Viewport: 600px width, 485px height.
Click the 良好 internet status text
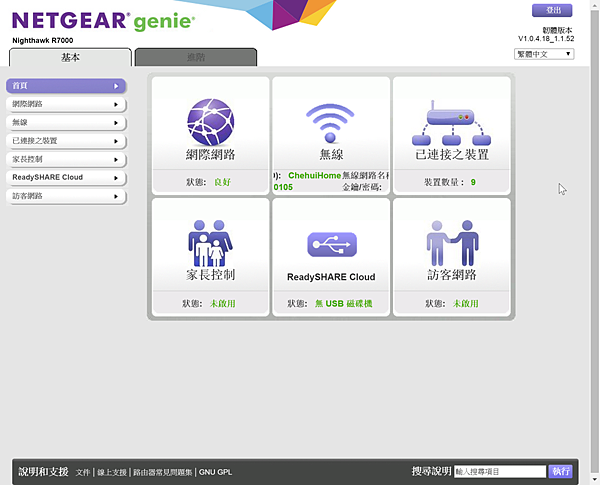click(x=222, y=182)
